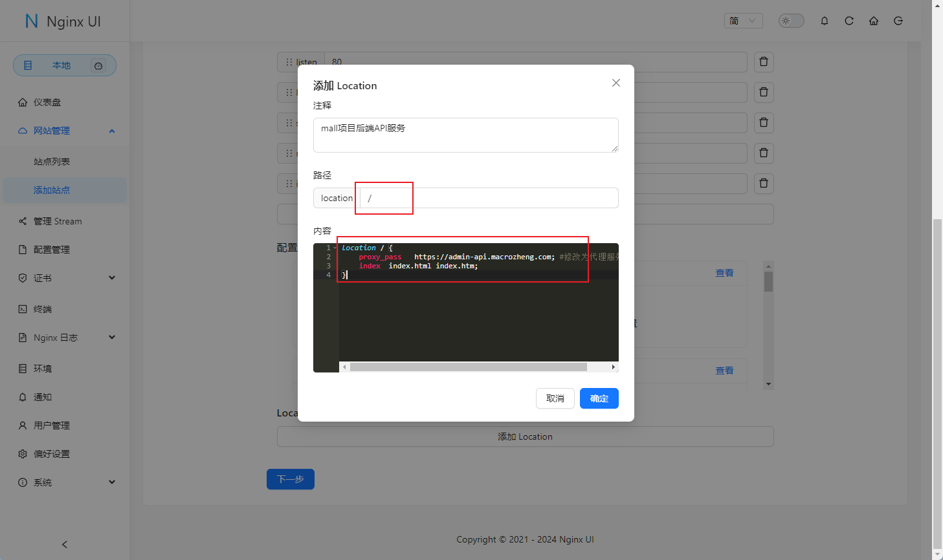
Task: Collapse the sidebar with the left arrow
Action: 65,544
